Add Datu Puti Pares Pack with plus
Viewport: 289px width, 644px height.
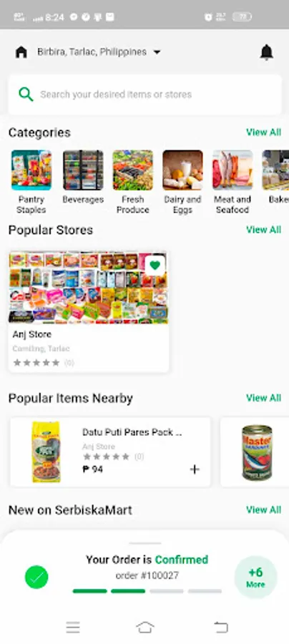tap(195, 469)
